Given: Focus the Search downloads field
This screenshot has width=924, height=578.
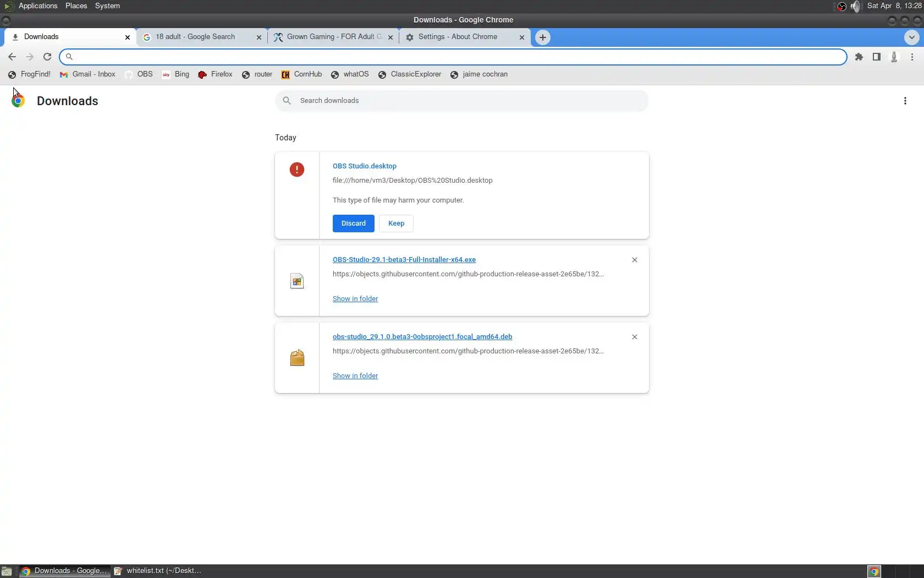Looking at the screenshot, I should coord(462,101).
